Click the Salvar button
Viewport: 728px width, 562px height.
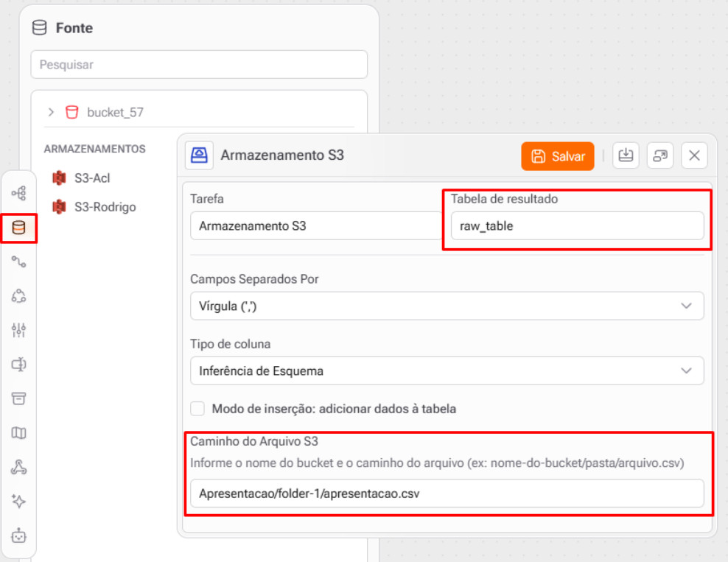(558, 156)
